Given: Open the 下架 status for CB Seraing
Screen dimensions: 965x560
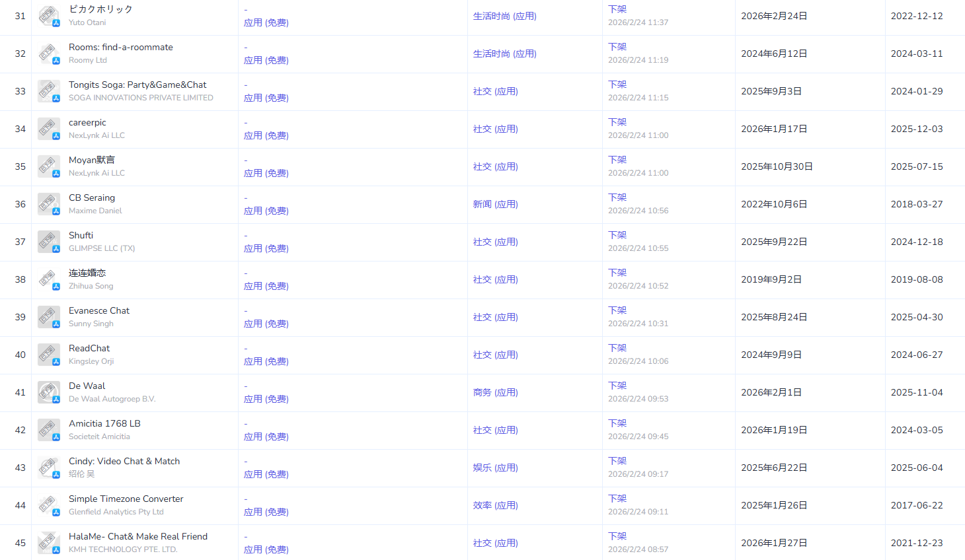Looking at the screenshot, I should pyautogui.click(x=617, y=197).
